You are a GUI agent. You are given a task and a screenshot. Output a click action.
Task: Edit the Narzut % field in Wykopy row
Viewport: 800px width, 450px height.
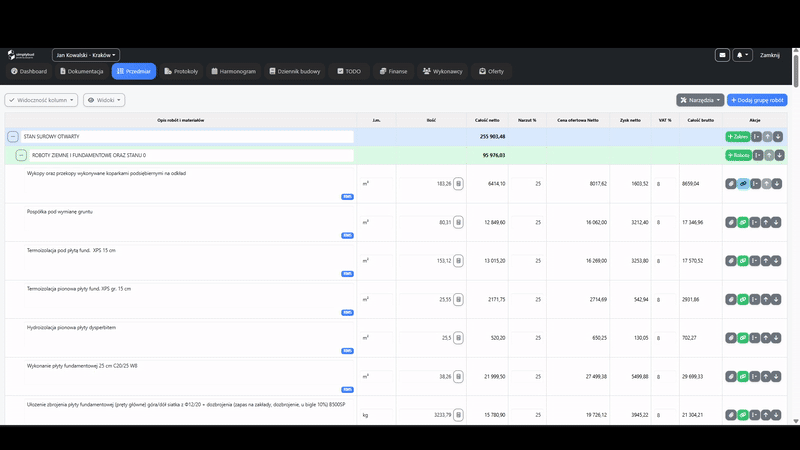pos(527,184)
